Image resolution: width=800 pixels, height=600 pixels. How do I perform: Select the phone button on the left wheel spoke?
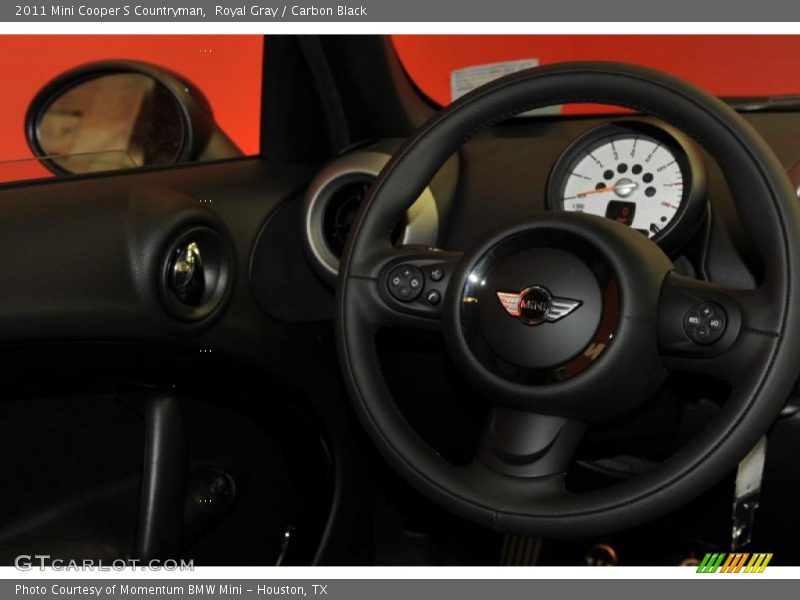click(433, 296)
